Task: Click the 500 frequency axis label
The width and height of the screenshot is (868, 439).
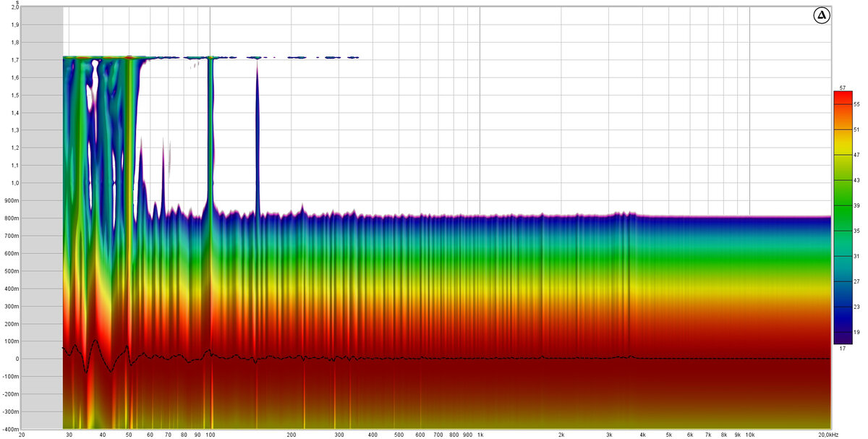Action: (x=399, y=435)
